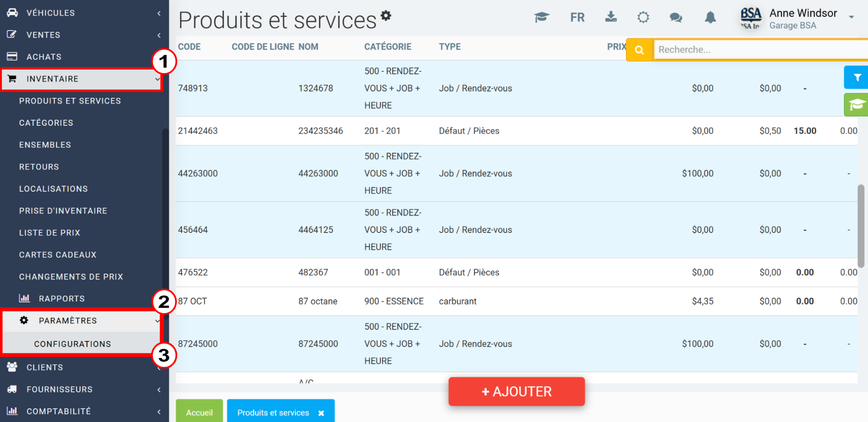Screen dimensions: 868x422
Task: Click the 87 octane product name
Action: (318, 301)
